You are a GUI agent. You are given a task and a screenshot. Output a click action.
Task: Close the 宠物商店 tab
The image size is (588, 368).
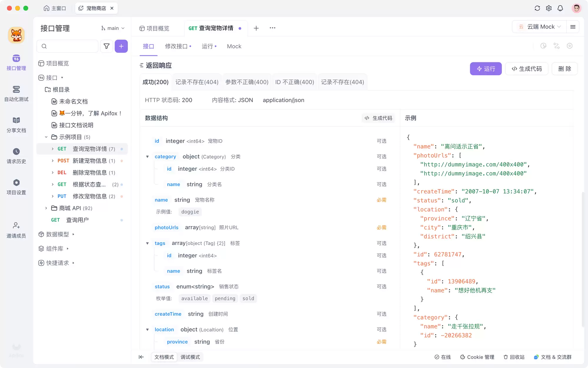112,8
